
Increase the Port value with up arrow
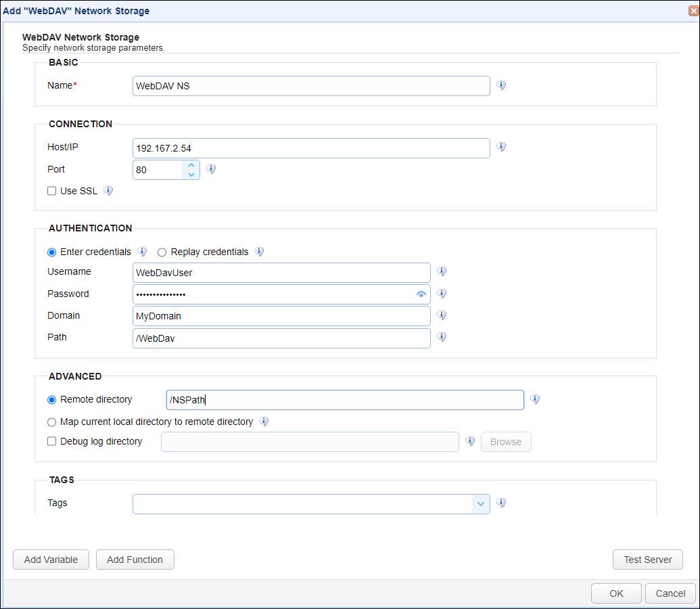[191, 165]
